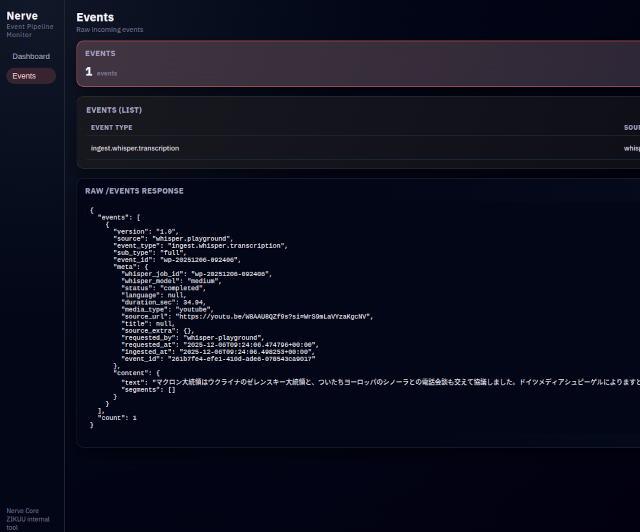Screen dimensions: 640x532
Task: Click the Raw /events Response heading
Action: tap(134, 190)
